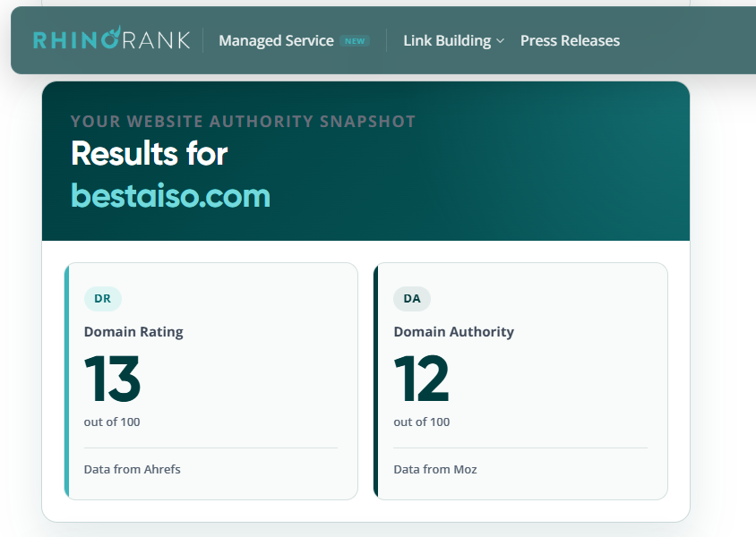Click the Data from Ahrefs text

pyautogui.click(x=132, y=469)
